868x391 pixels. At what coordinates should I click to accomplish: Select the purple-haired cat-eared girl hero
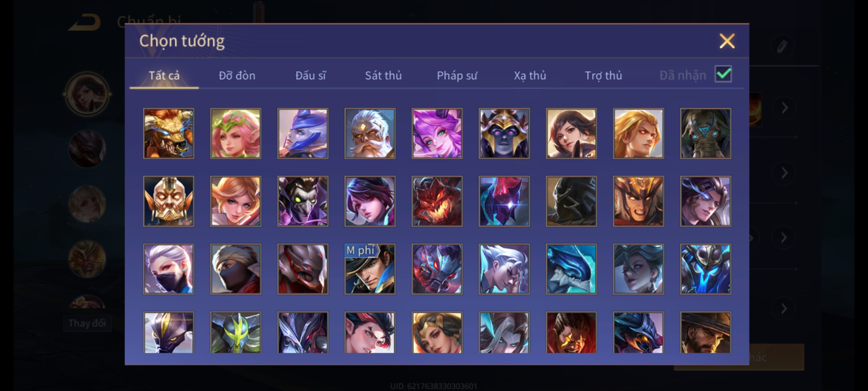(437, 134)
